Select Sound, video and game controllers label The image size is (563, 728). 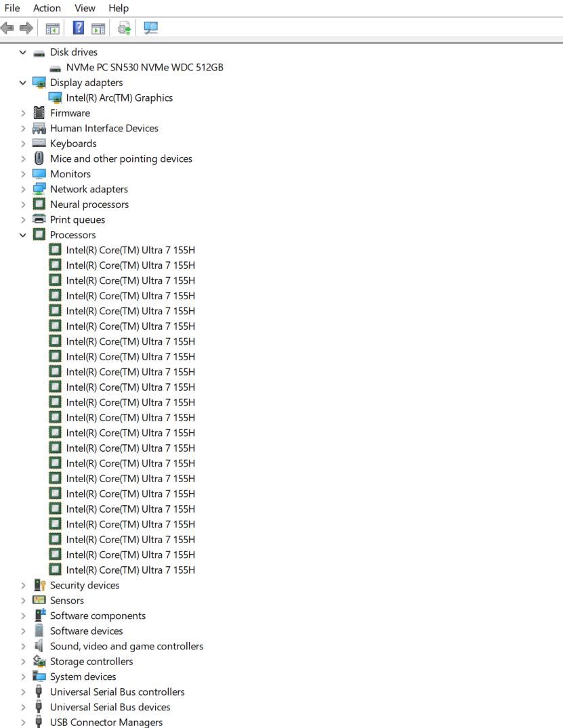pyautogui.click(x=126, y=646)
